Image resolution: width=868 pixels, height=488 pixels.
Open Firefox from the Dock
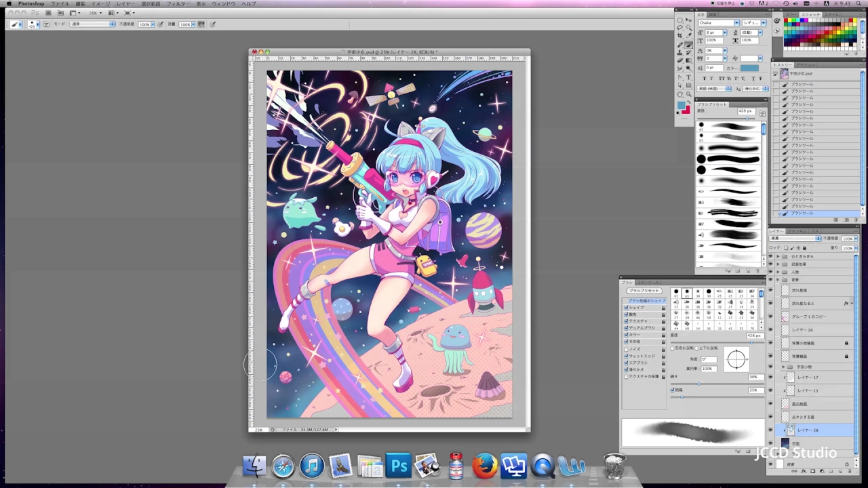[x=485, y=466]
